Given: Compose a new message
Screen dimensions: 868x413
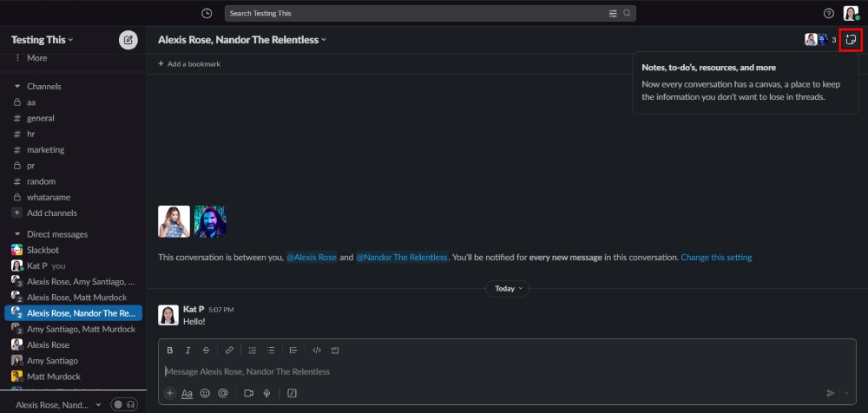Looking at the screenshot, I should click(x=128, y=40).
